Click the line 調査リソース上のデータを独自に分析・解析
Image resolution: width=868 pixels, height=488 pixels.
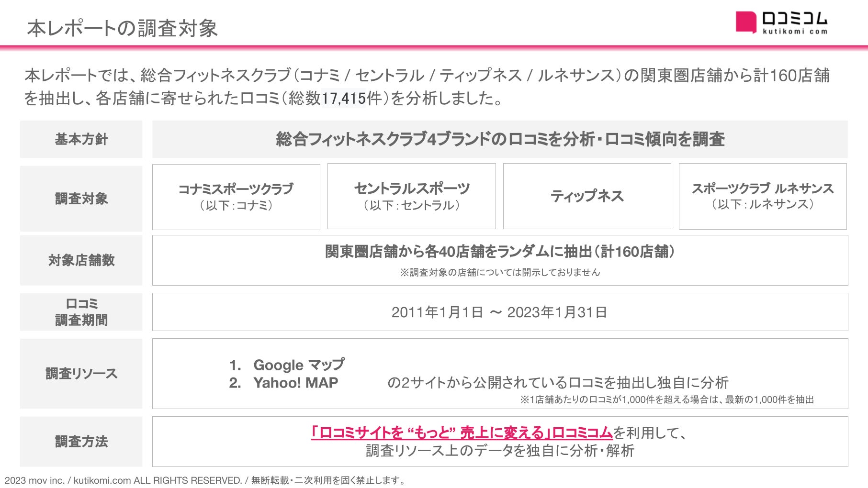[500, 451]
